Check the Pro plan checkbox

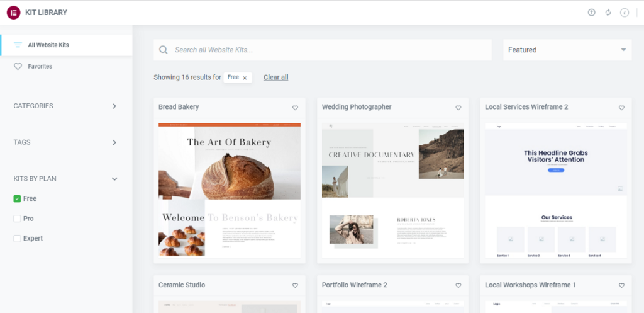(x=17, y=219)
